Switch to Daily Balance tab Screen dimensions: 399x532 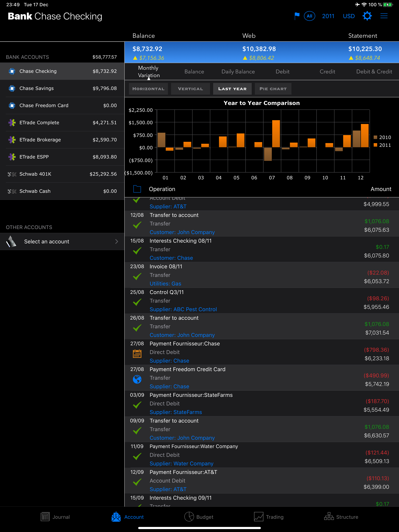[238, 72]
